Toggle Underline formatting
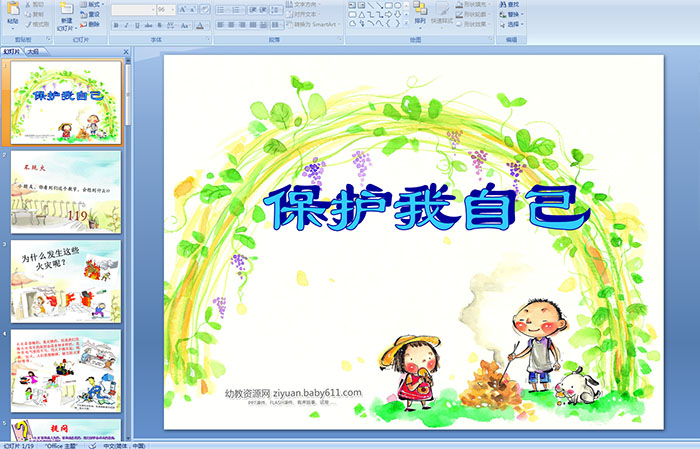 point(137,25)
